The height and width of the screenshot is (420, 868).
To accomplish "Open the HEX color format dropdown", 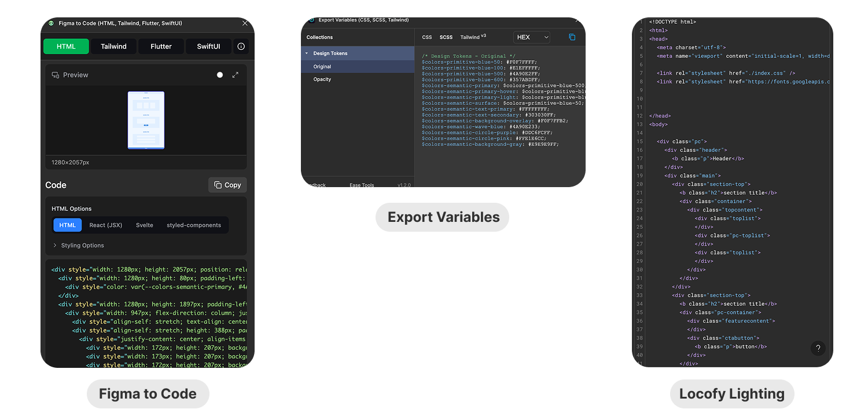I will pyautogui.click(x=531, y=37).
